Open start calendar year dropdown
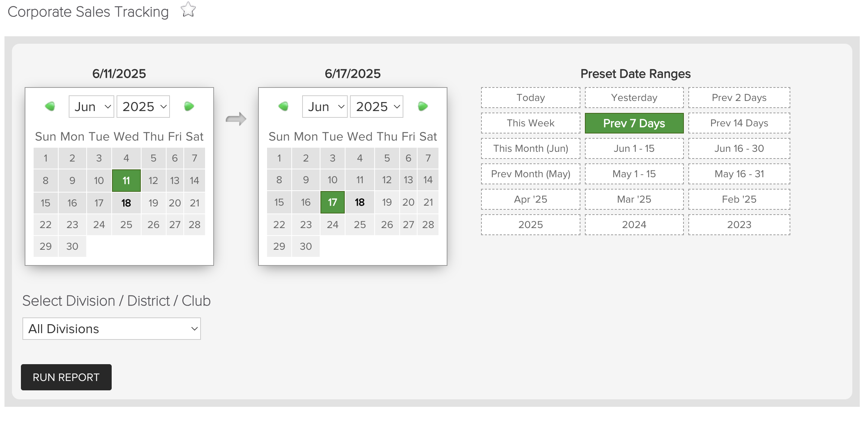868x421 pixels. point(143,107)
